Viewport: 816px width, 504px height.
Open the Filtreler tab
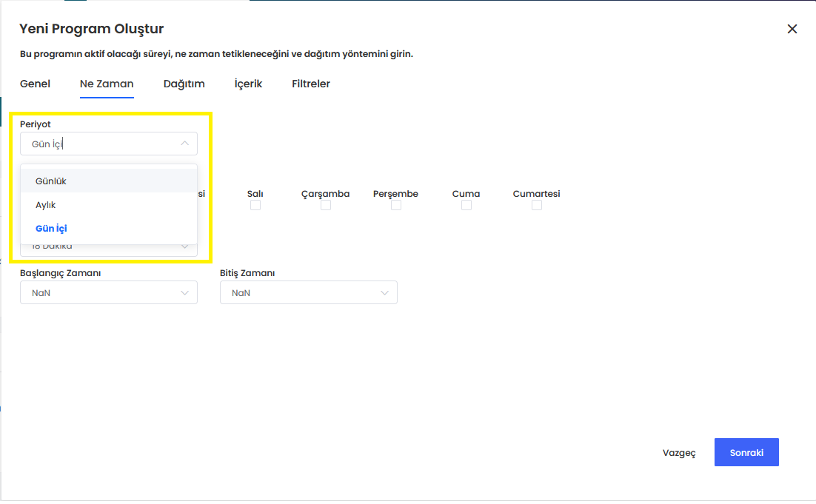[x=310, y=84]
